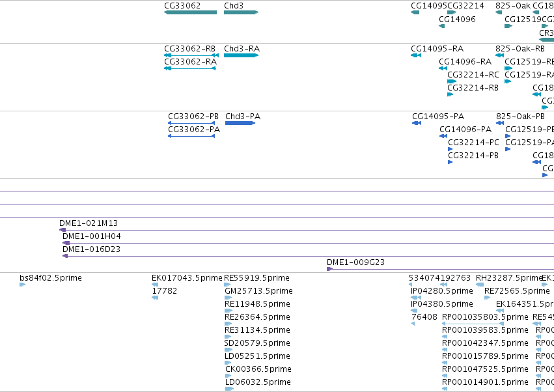Select the CG14095 gene label

(429, 6)
